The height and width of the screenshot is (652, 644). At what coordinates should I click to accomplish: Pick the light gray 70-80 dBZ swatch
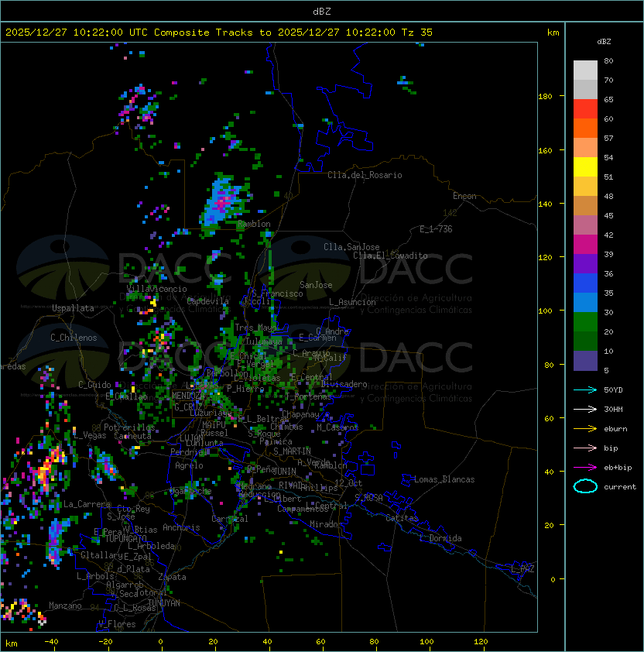pos(585,70)
